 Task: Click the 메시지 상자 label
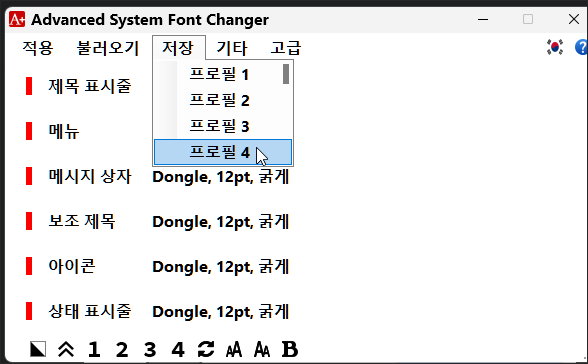pyautogui.click(x=90, y=176)
